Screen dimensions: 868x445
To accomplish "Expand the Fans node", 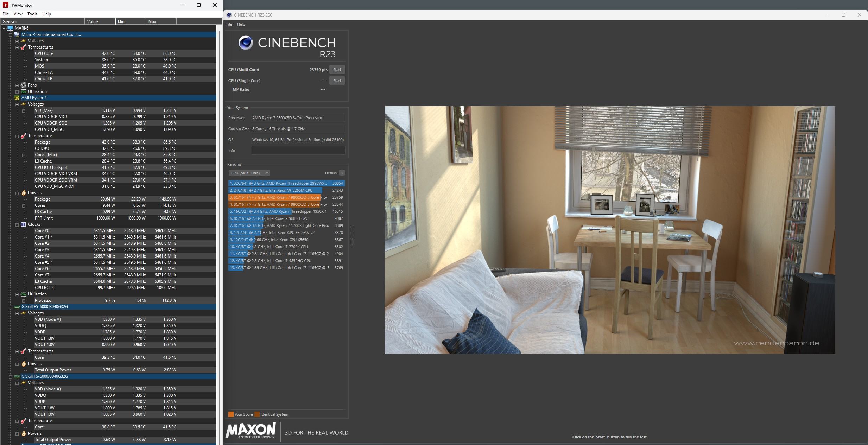I will pyautogui.click(x=17, y=85).
